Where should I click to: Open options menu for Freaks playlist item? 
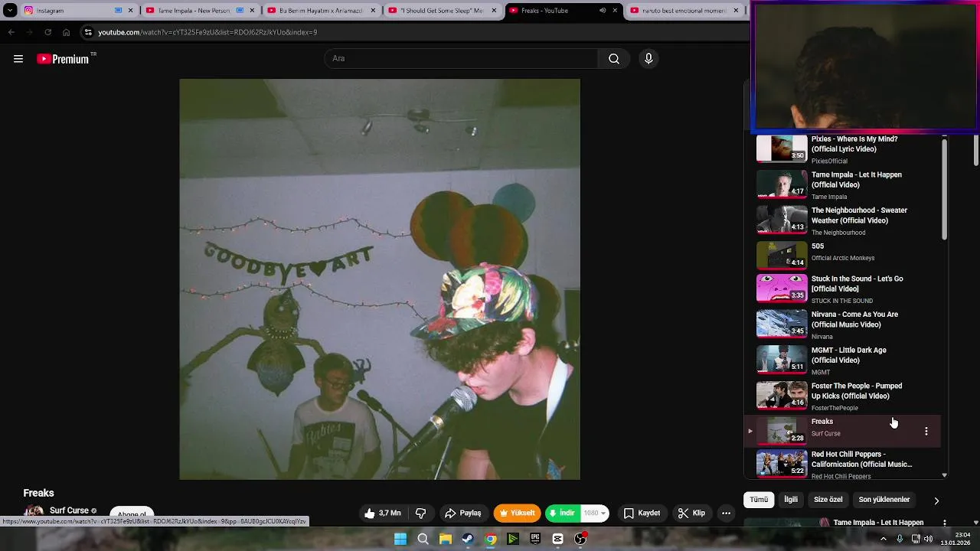[x=926, y=432]
